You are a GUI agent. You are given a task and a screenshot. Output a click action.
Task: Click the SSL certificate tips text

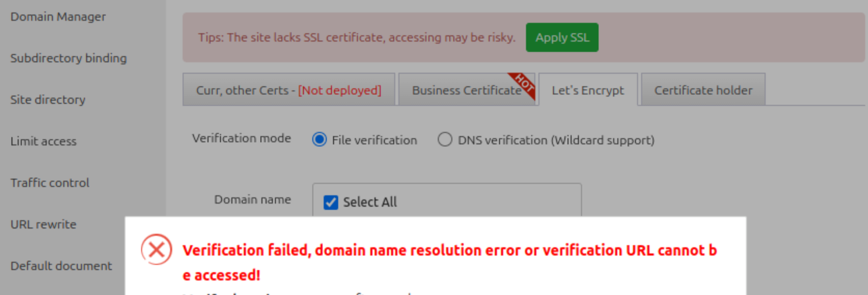pyautogui.click(x=357, y=37)
